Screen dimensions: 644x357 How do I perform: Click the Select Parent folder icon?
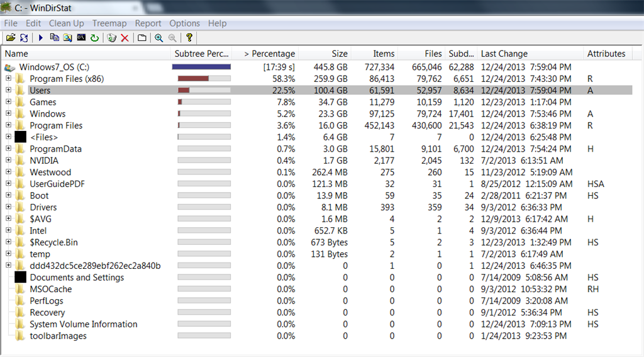[x=142, y=38]
